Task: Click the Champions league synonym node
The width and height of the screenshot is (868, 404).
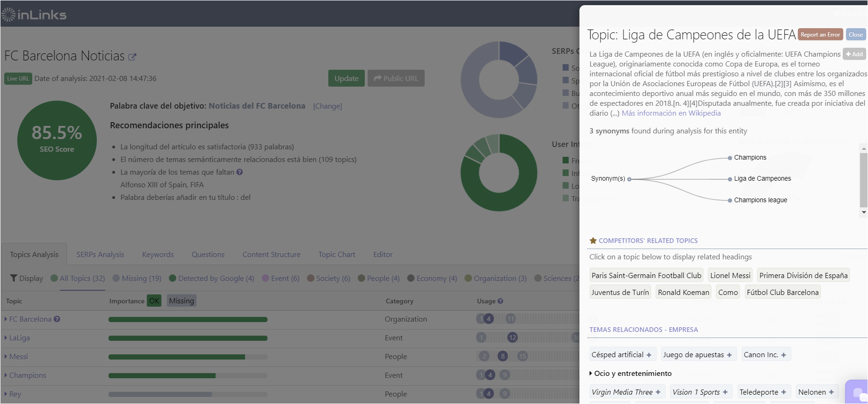Action: (x=730, y=200)
